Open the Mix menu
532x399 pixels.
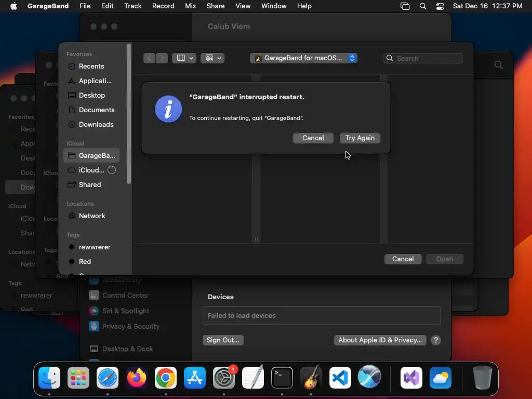pyautogui.click(x=190, y=6)
